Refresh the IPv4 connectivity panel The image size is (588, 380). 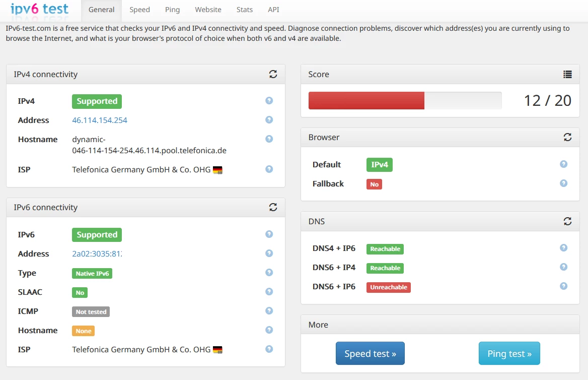[x=273, y=74]
